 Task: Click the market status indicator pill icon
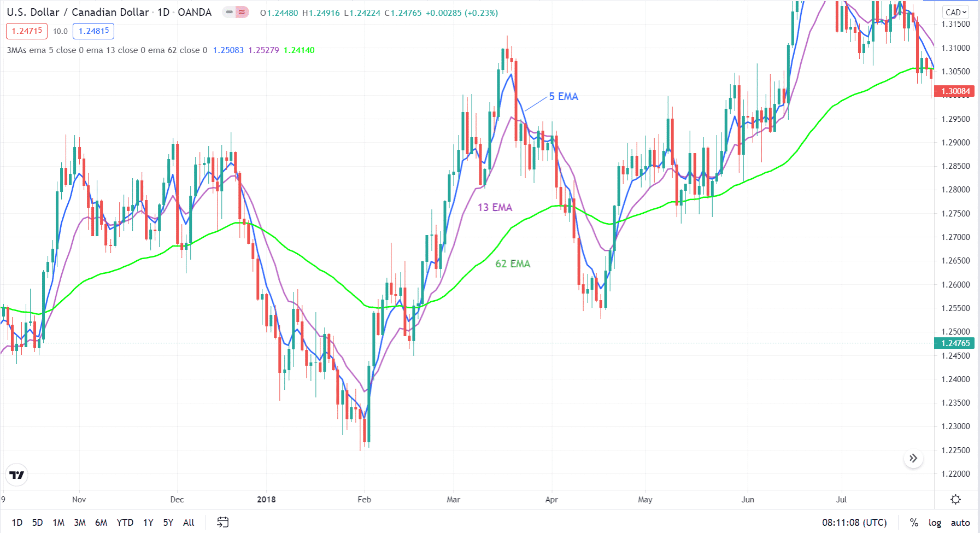tap(236, 12)
